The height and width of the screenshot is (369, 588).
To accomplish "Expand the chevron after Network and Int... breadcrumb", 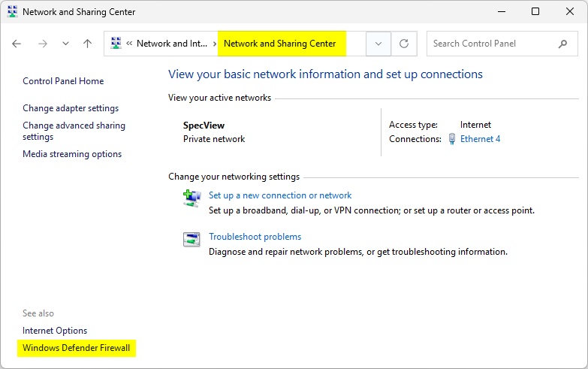I will 215,44.
